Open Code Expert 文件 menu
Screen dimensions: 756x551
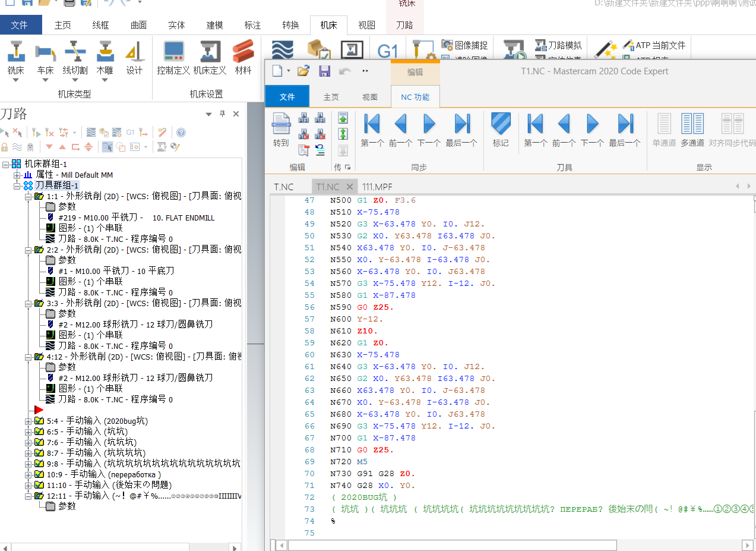pos(287,97)
